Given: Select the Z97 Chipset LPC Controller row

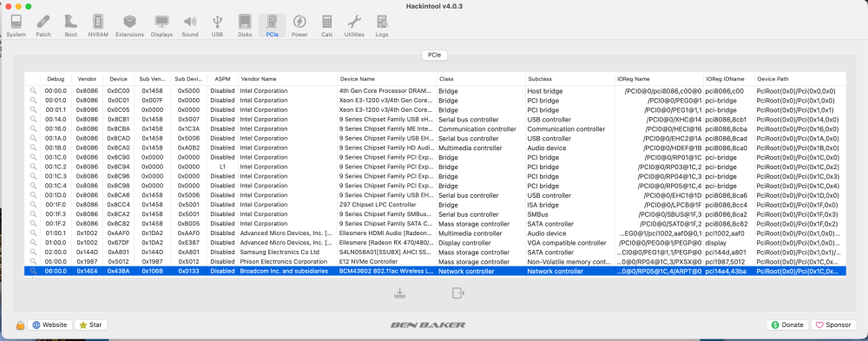Looking at the screenshot, I should pos(435,205).
